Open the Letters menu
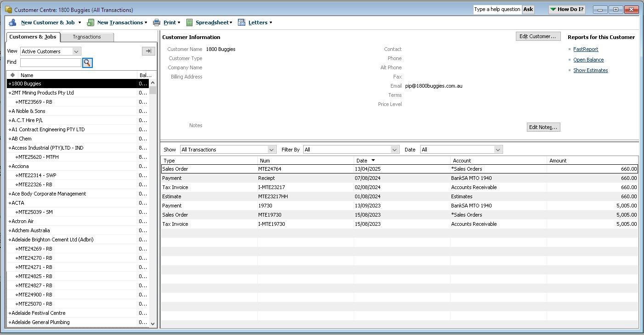Screen dimensions: 644x335 [x=260, y=22]
